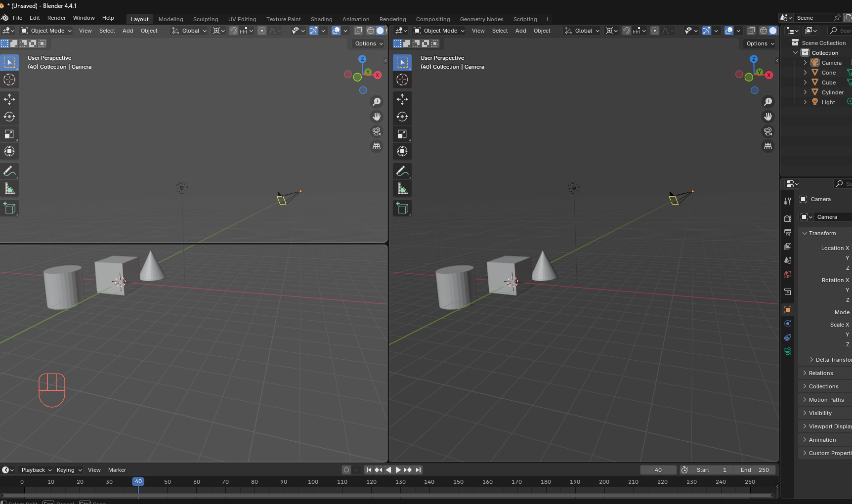The image size is (852, 504).
Task: Toggle proportional editing in left viewport
Action: 262,31
